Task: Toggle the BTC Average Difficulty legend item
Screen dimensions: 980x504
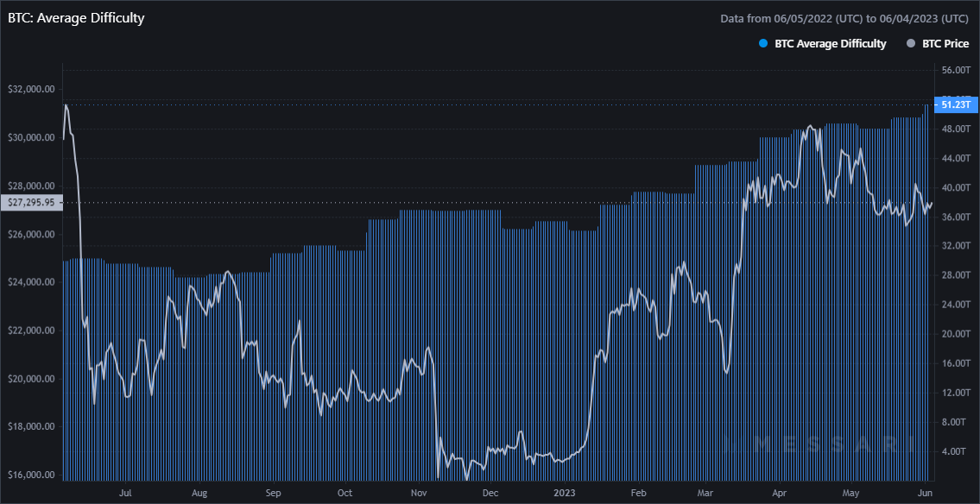Action: [x=821, y=44]
